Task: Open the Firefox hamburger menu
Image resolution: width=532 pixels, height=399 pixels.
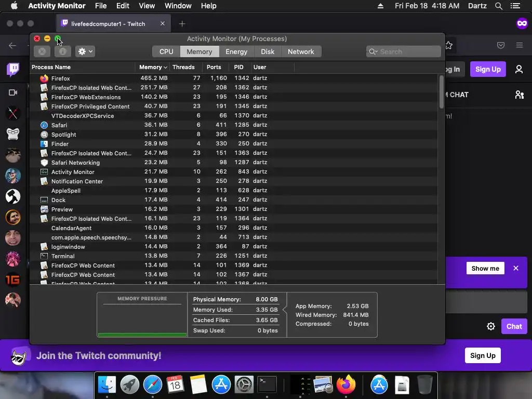Action: coord(520,45)
